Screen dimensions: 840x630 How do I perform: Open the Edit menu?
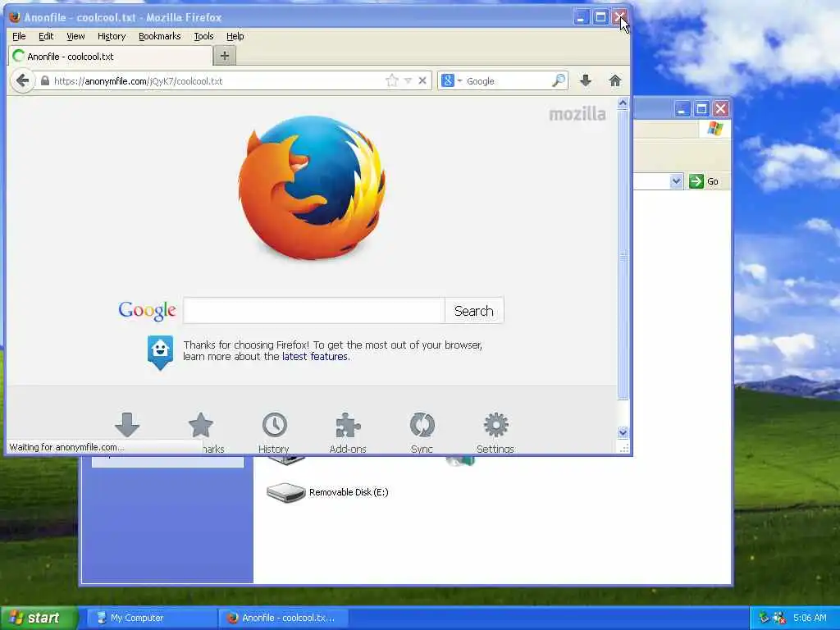[46, 36]
